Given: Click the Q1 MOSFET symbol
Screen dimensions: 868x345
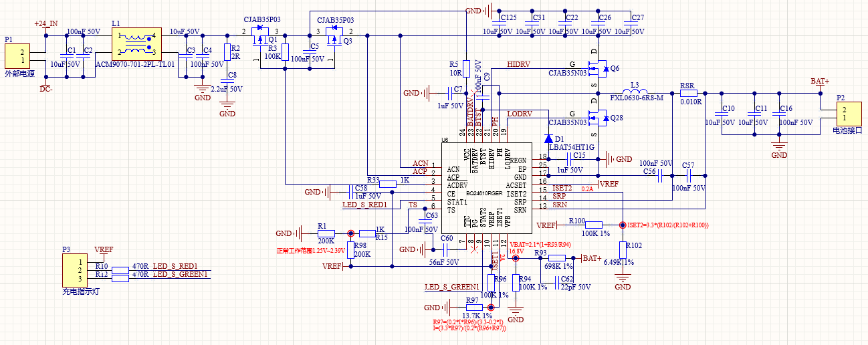Looking at the screenshot, I should [260, 40].
